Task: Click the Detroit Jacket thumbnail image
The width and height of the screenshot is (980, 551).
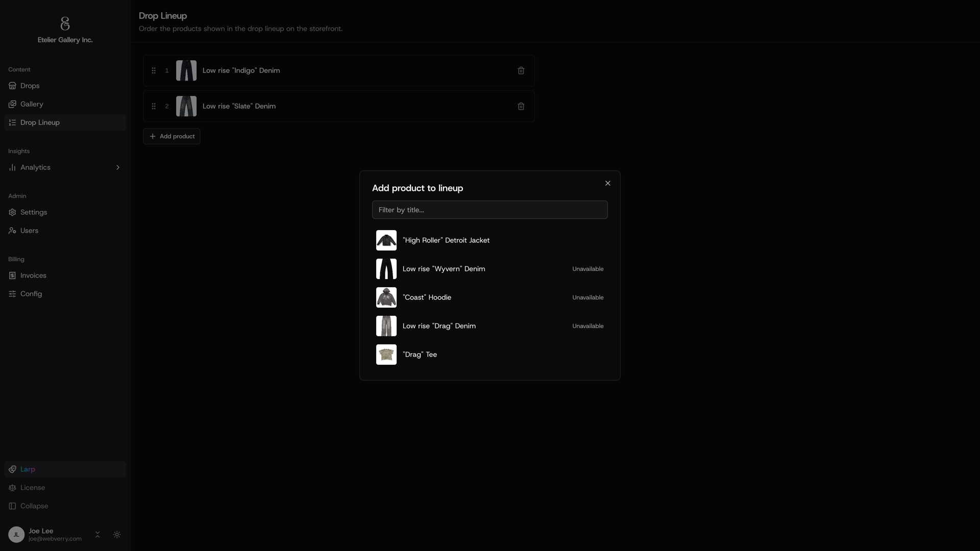Action: [386, 240]
